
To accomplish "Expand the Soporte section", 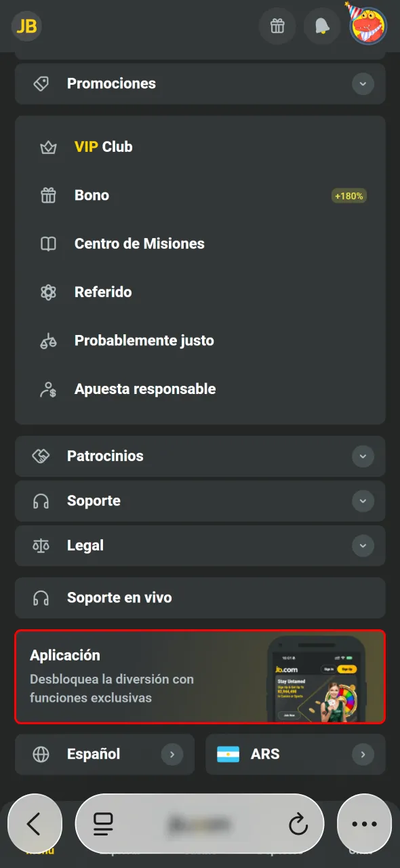I will tap(363, 501).
